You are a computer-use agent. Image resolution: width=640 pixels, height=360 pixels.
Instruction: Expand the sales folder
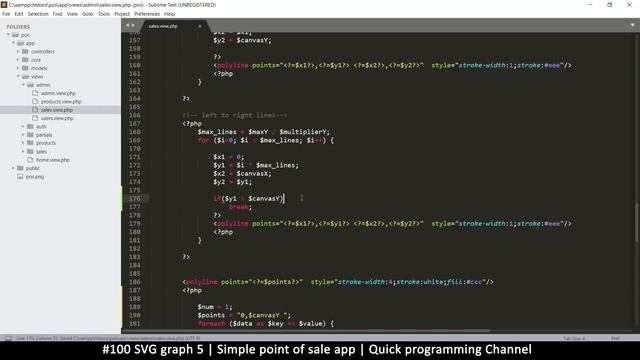tap(23, 151)
